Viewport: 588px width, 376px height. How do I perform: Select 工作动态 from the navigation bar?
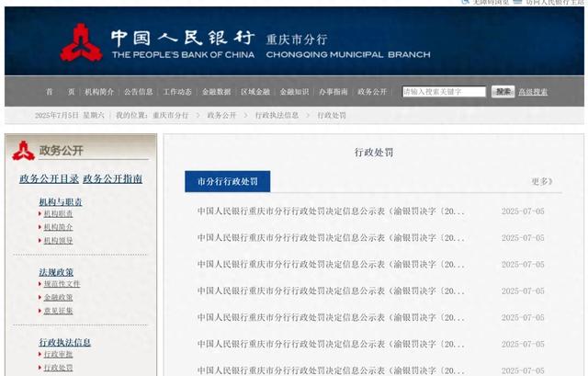click(x=177, y=92)
